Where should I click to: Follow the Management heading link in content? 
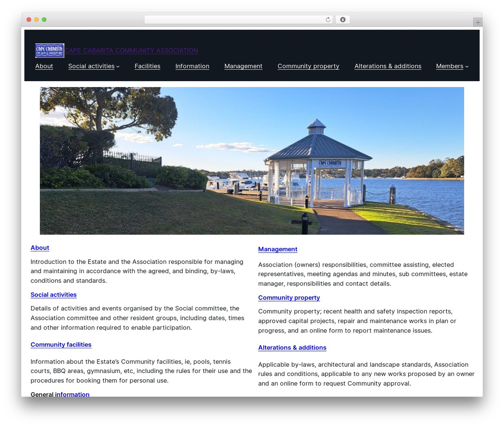pos(278,249)
